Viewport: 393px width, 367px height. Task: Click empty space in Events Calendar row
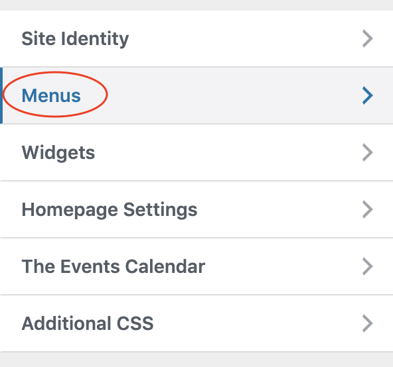pyautogui.click(x=283, y=267)
